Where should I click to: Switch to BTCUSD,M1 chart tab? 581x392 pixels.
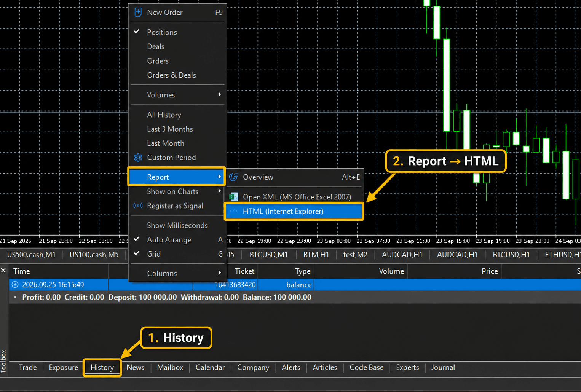point(268,255)
